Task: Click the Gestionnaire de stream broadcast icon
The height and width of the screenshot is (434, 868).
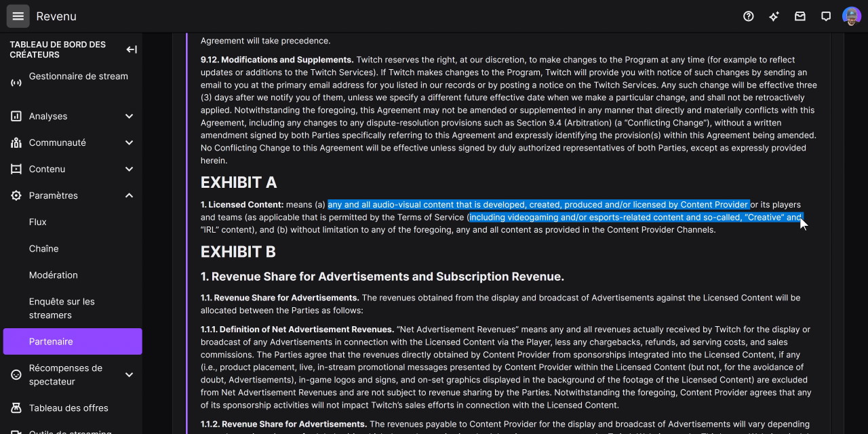Action: 16,83
